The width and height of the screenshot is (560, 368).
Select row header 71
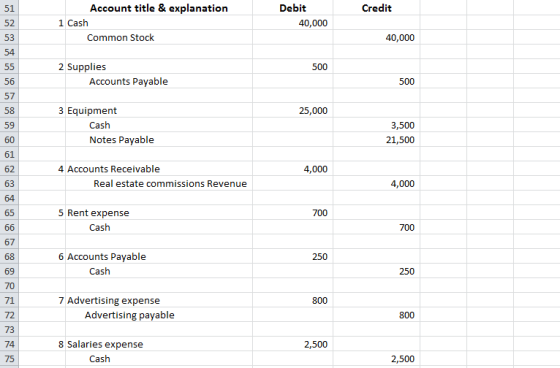point(9,300)
